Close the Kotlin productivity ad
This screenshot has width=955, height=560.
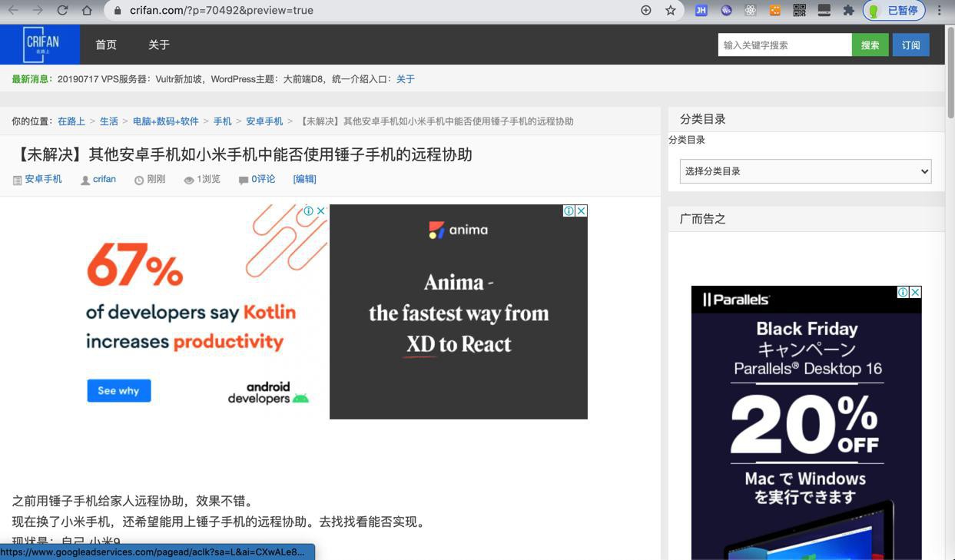point(321,210)
